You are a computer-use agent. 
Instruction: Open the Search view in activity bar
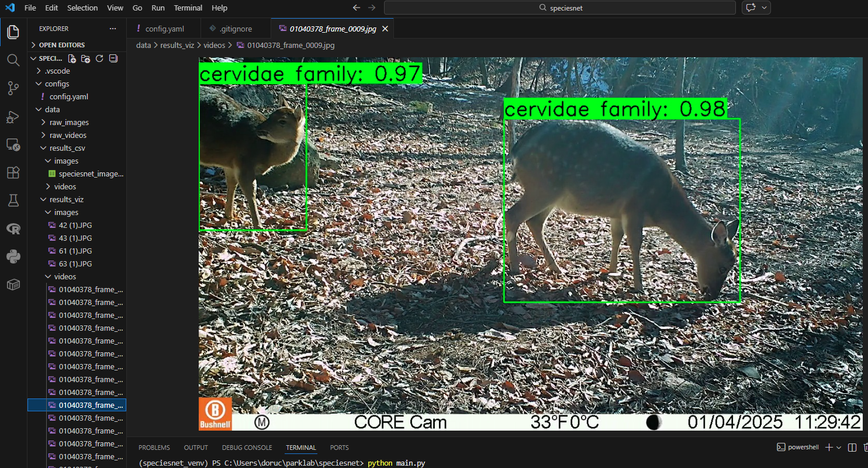13,60
